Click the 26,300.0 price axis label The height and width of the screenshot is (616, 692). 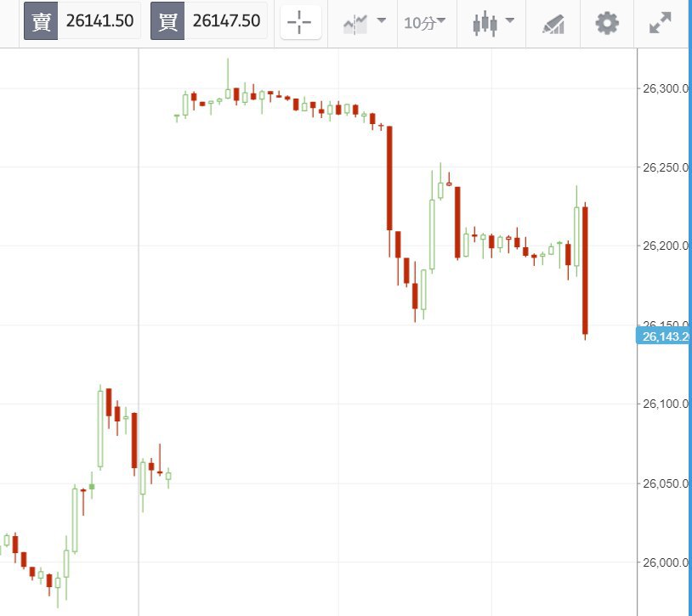click(x=664, y=88)
